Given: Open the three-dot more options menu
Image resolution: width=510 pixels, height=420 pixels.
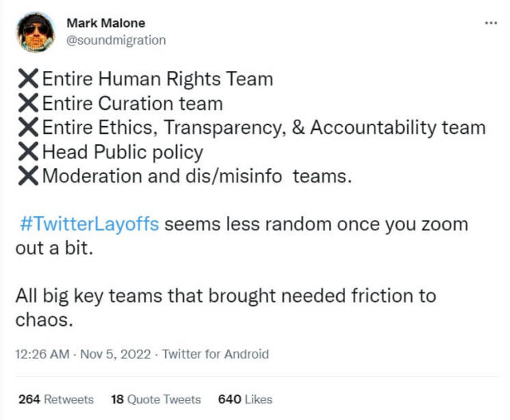Looking at the screenshot, I should click(x=491, y=22).
